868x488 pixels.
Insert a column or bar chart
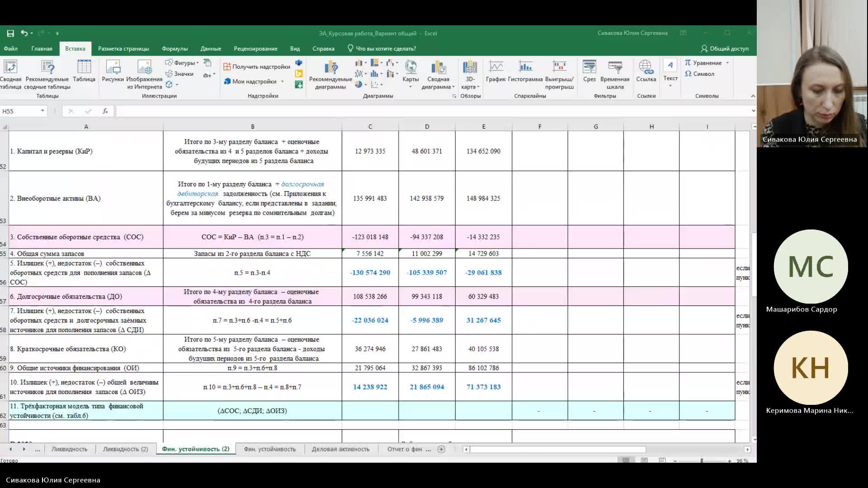click(x=360, y=63)
